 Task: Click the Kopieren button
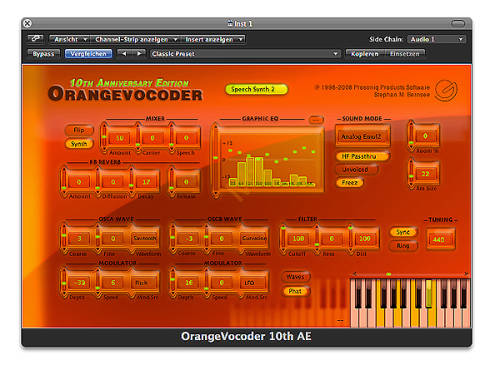pyautogui.click(x=365, y=54)
